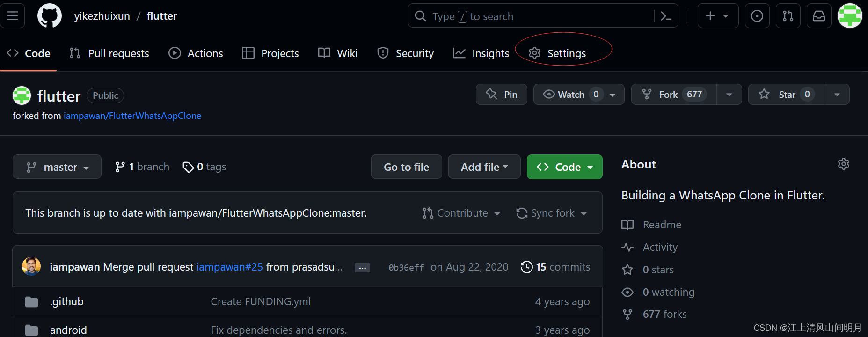Open the Fork options dropdown arrow
This screenshot has height=337, width=868.
coord(729,94)
